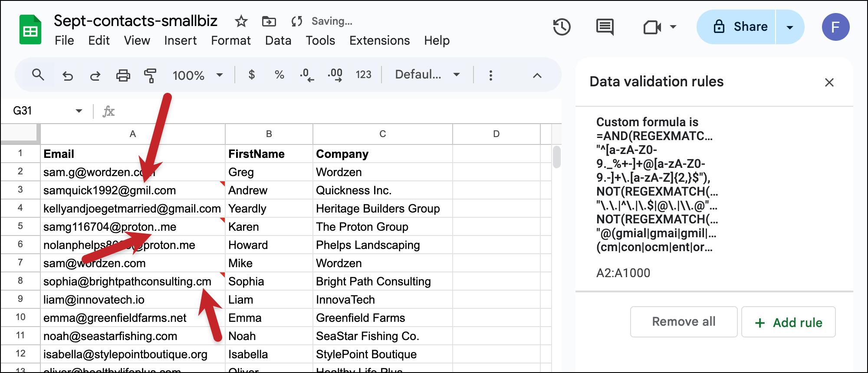Select the row 5 header

point(20,226)
